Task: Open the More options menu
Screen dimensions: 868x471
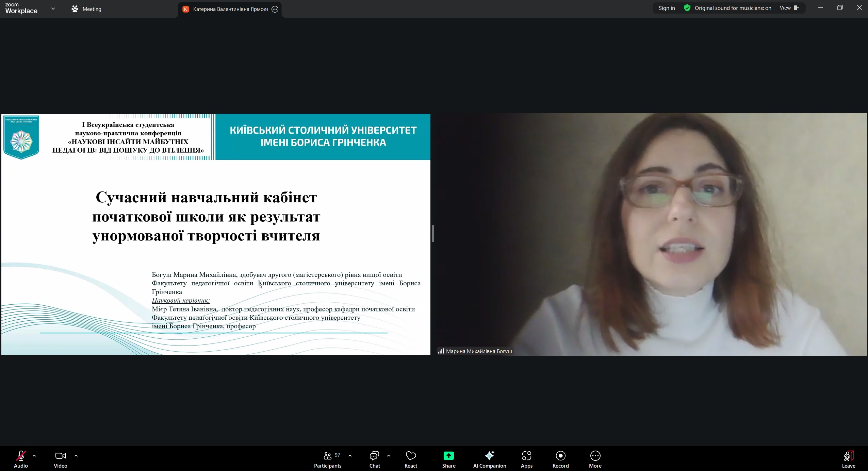Action: click(x=595, y=459)
